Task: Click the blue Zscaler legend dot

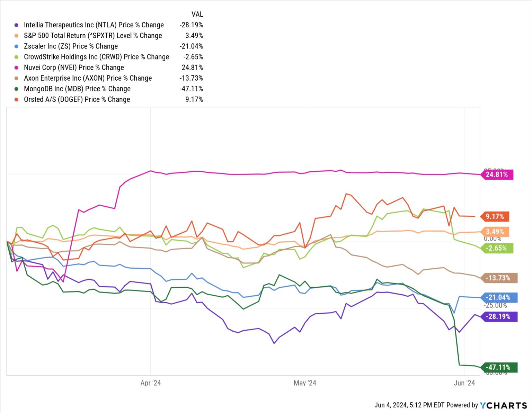Action: [16, 46]
